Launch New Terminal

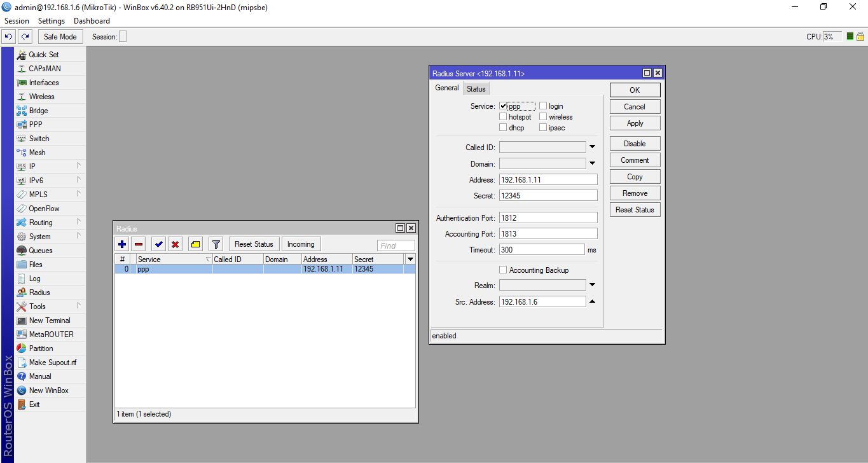(x=50, y=321)
